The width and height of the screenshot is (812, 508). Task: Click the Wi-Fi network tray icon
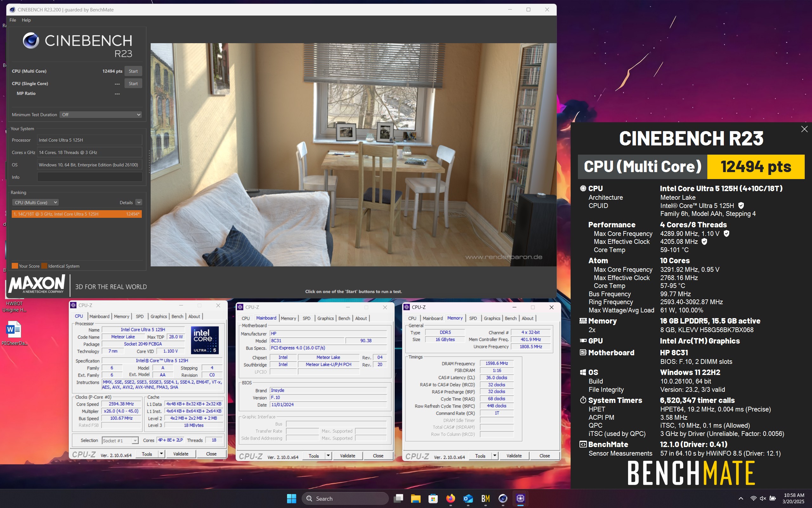754,498
